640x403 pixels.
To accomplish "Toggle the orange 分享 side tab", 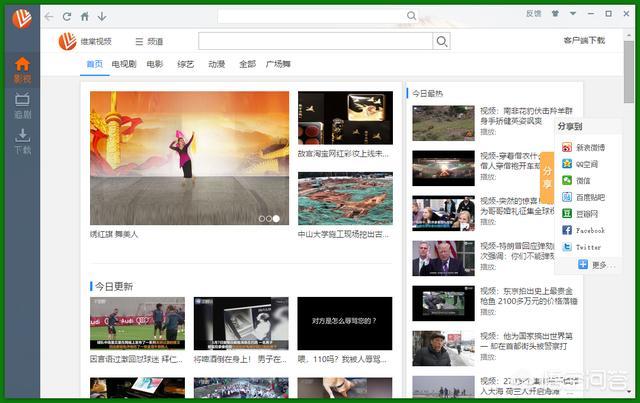I will 547,178.
